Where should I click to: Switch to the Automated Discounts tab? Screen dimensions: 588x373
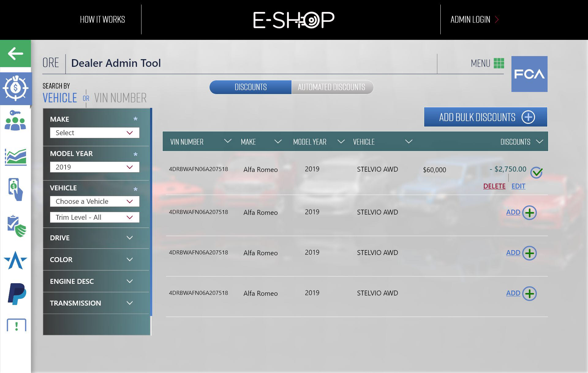point(332,87)
